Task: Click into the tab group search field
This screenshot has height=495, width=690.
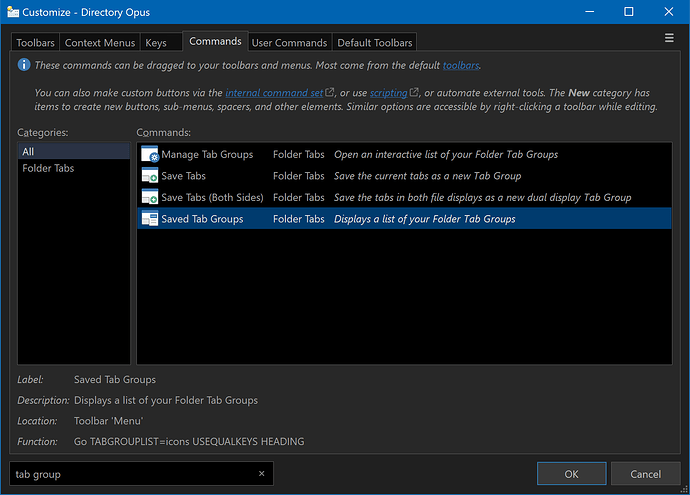Action: (x=134, y=474)
